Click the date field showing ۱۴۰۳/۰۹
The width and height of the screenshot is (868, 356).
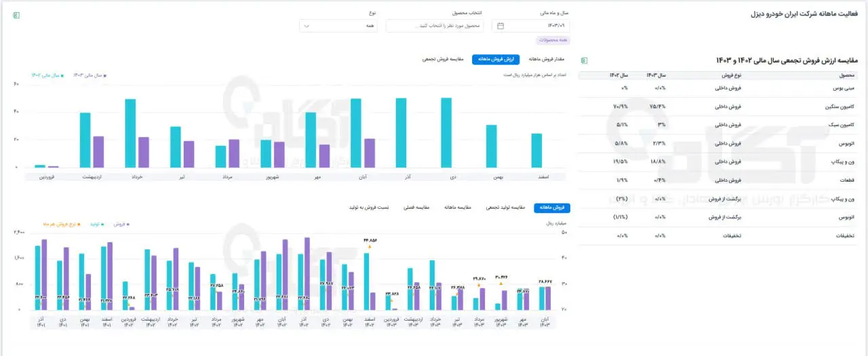click(x=531, y=26)
